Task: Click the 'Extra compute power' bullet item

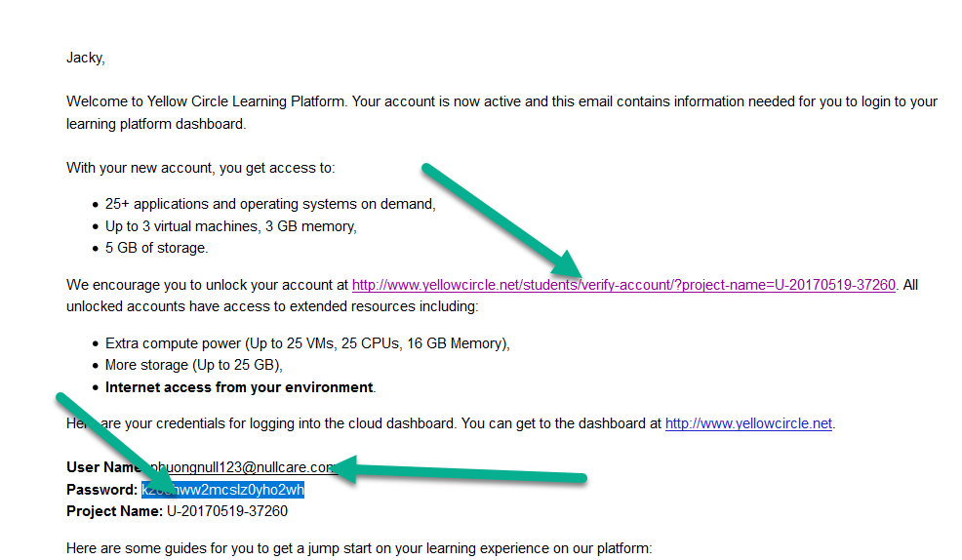Action: click(x=306, y=343)
